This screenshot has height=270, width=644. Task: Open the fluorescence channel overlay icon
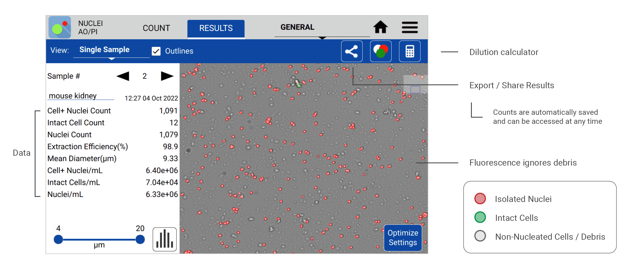(x=381, y=51)
